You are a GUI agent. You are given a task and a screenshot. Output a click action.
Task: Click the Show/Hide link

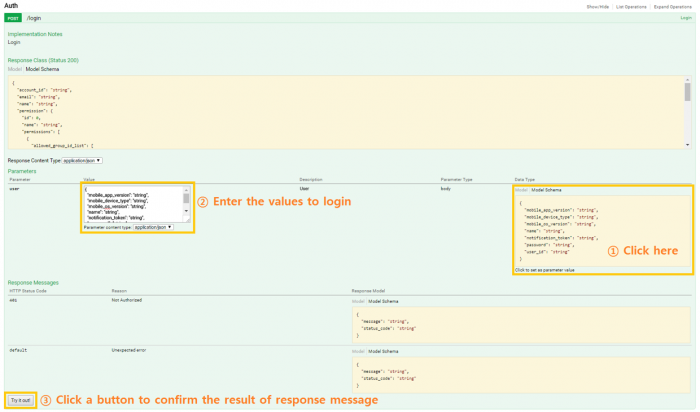click(x=598, y=6)
